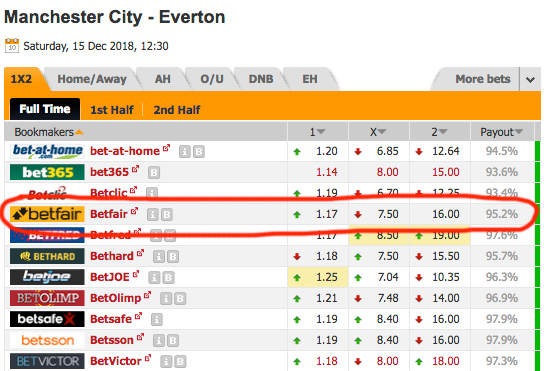
Task: Expand the More bets chevron dropdown
Action: pos(530,79)
